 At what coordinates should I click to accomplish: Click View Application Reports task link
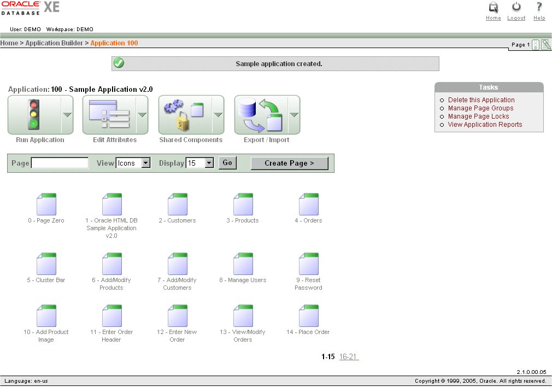click(x=485, y=124)
